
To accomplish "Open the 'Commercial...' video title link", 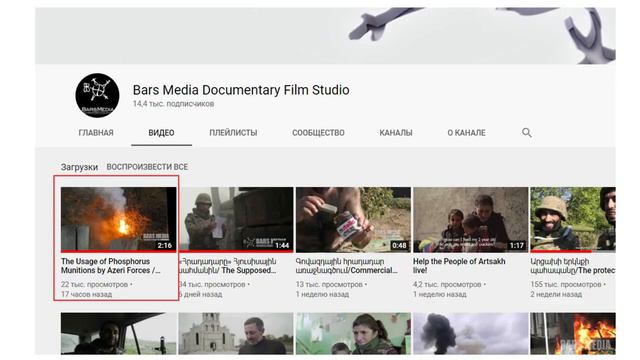I will click(x=346, y=266).
